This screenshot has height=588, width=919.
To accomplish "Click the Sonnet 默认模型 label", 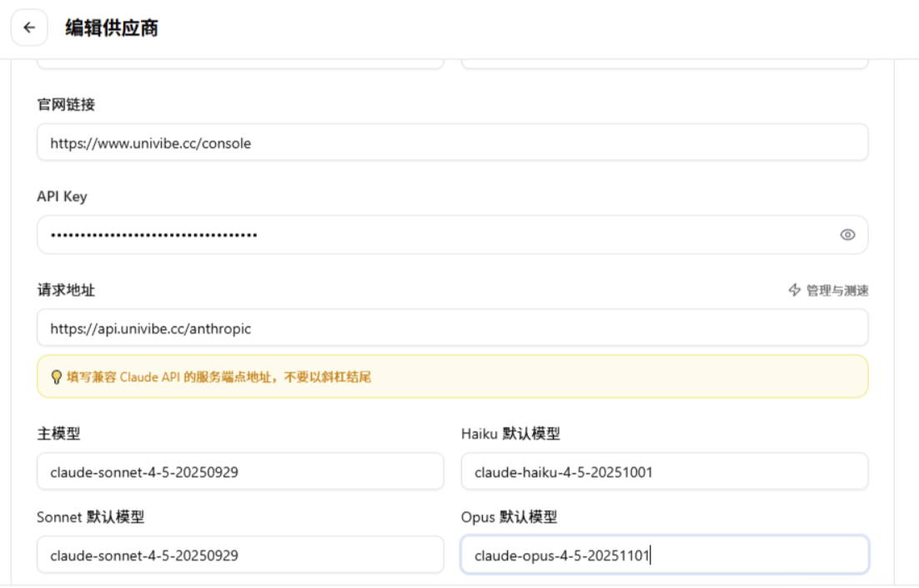I will coord(90,517).
